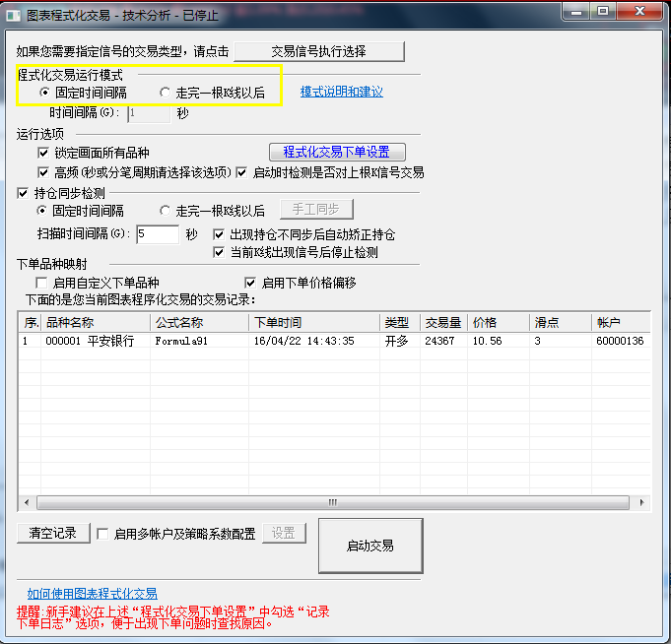
Task: Sort by 下单时间 column header
Action: click(313, 323)
